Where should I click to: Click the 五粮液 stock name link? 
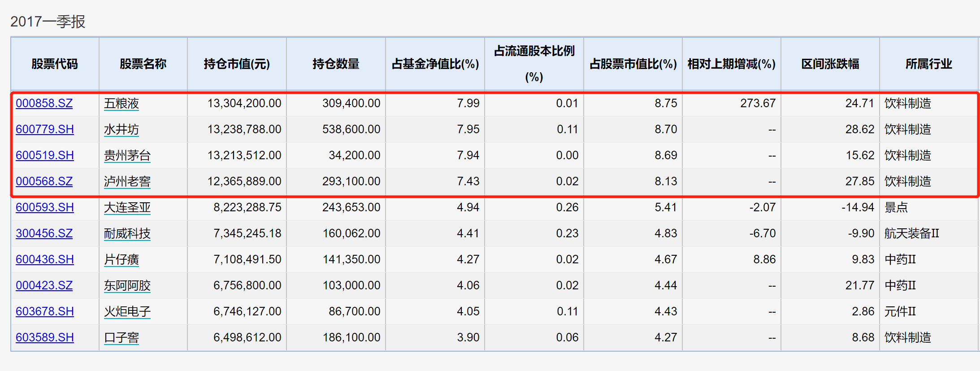121,104
